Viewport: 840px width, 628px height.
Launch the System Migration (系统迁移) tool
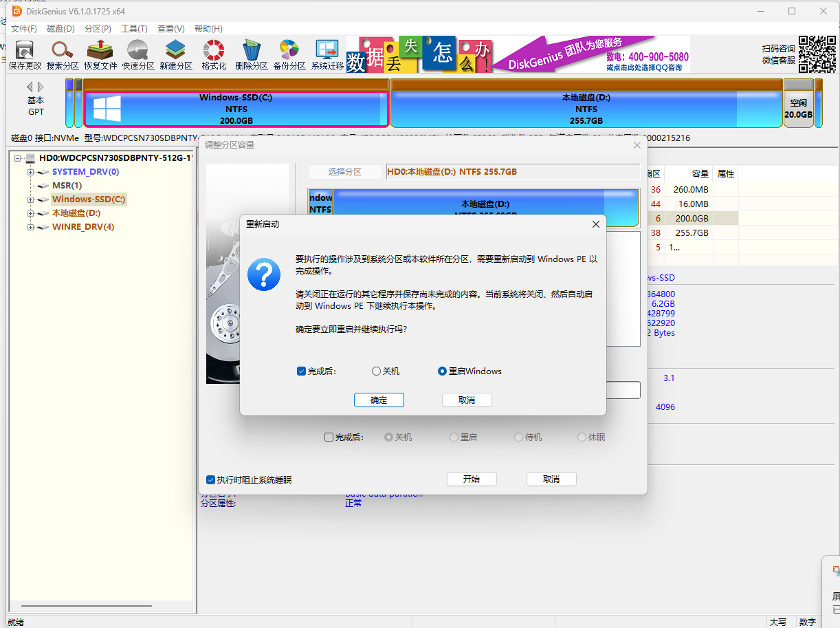pyautogui.click(x=327, y=55)
